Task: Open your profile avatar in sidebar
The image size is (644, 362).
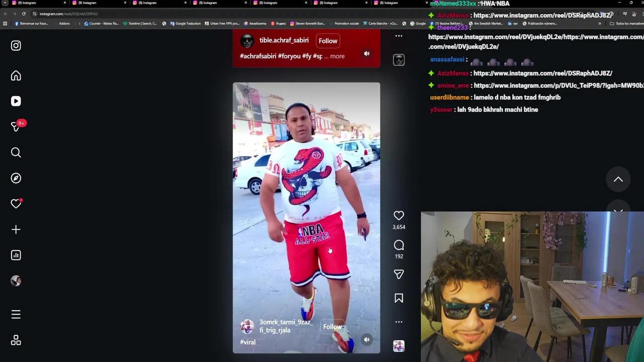Action: [16, 281]
